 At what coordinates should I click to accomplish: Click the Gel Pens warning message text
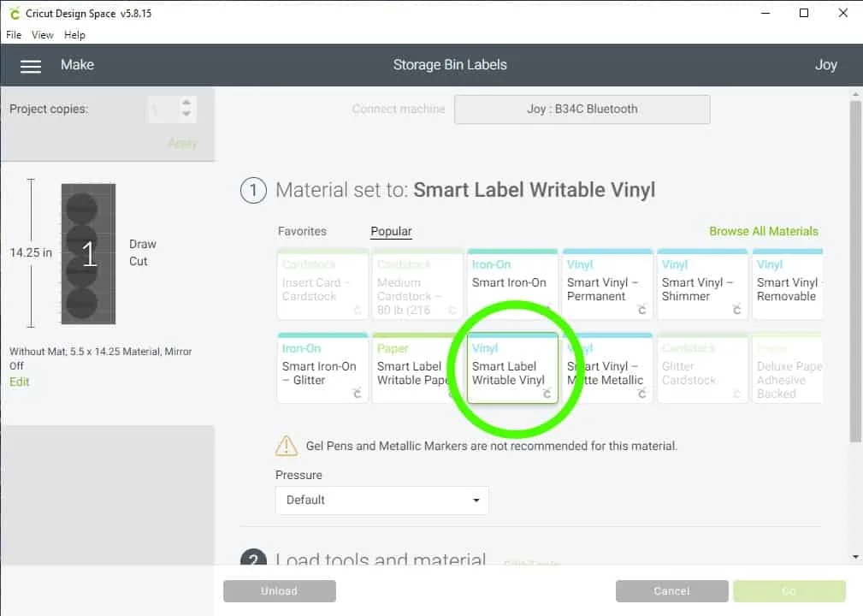pyautogui.click(x=492, y=446)
